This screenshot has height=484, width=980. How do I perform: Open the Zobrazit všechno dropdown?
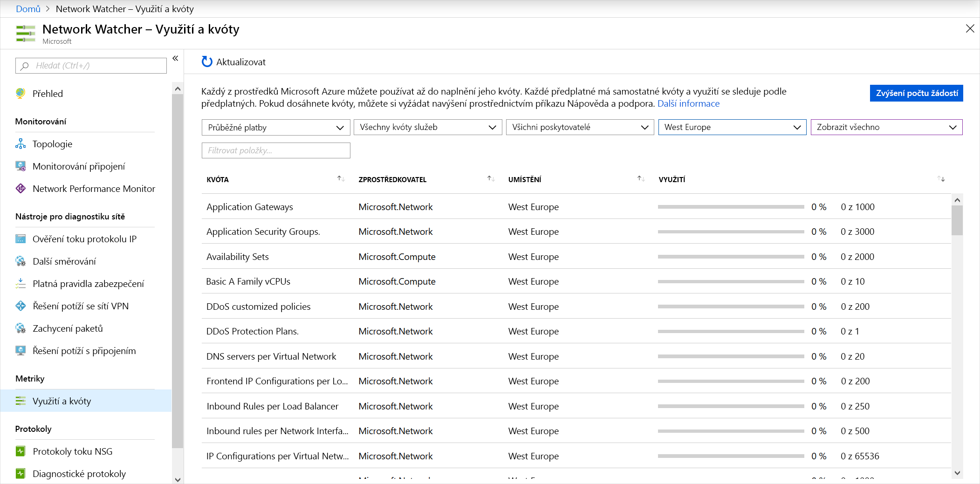[x=886, y=127]
